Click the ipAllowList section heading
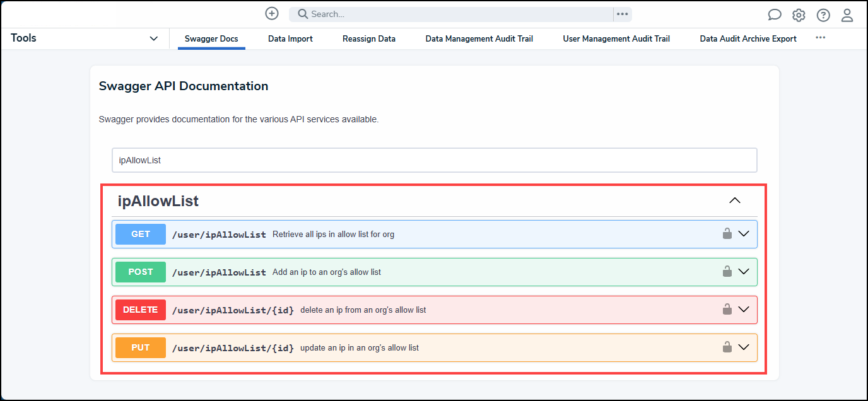Viewport: 868px width, 401px height. coord(158,201)
